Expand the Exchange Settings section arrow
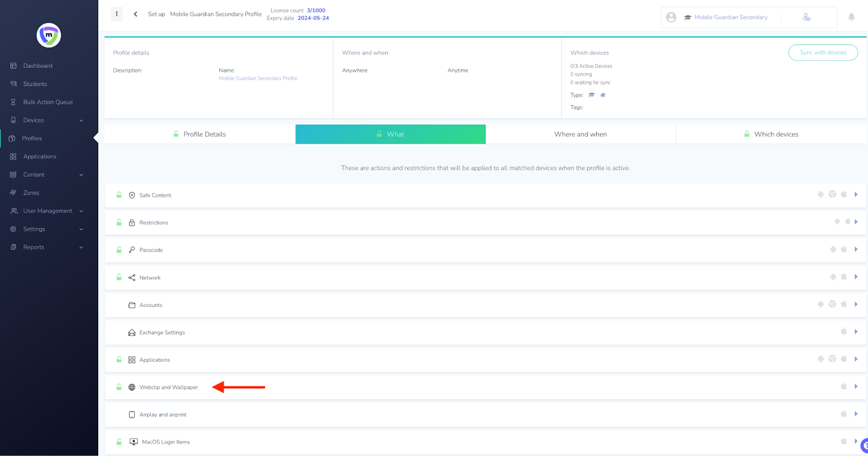The width and height of the screenshot is (868, 456). (856, 331)
